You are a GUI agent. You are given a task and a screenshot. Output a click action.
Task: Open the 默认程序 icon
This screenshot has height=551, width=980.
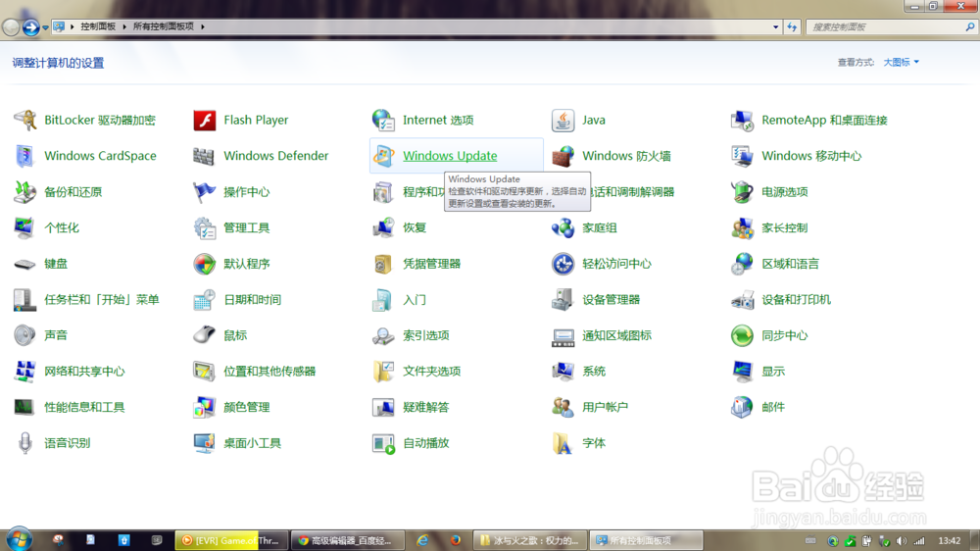(205, 264)
